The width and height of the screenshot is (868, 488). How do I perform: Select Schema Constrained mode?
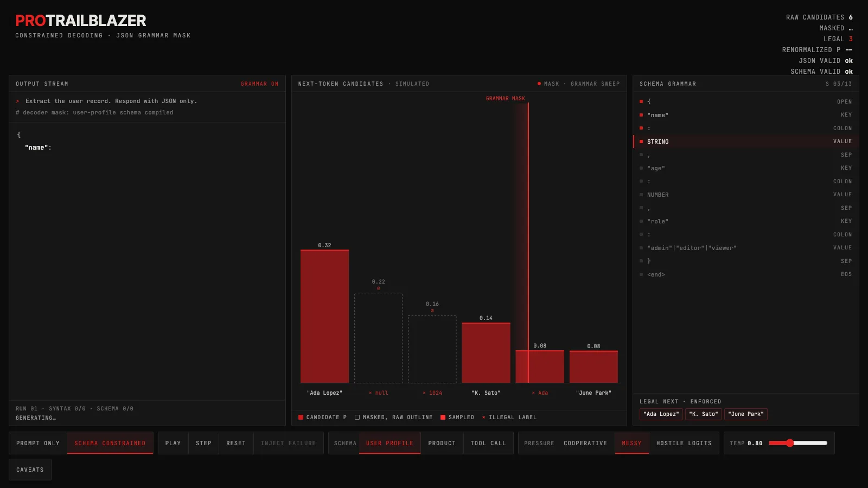click(110, 443)
